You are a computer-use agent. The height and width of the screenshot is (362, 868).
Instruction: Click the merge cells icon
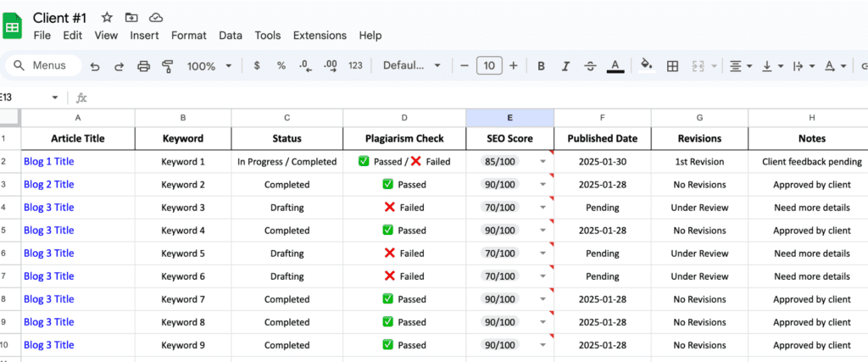pos(698,66)
